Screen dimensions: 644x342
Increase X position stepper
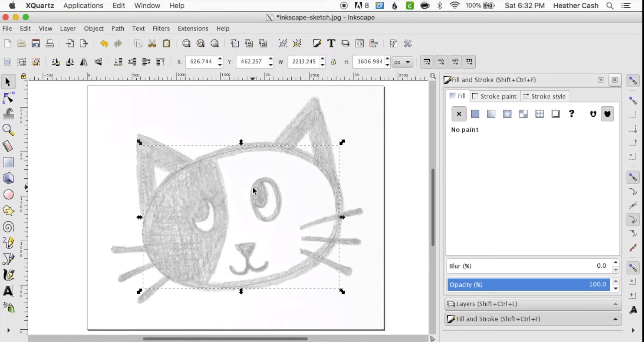click(x=220, y=59)
